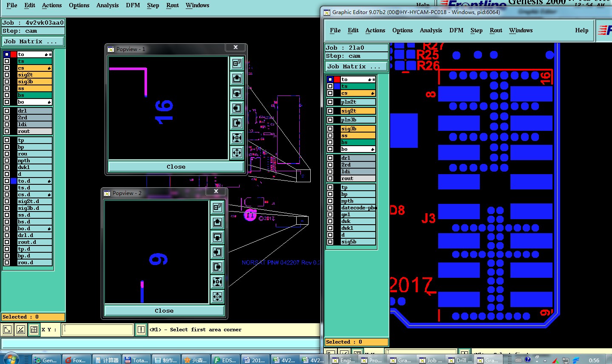Zoom out using Popview 2 outward arrows icon
Image resolution: width=612 pixels, height=364 pixels.
tap(218, 296)
